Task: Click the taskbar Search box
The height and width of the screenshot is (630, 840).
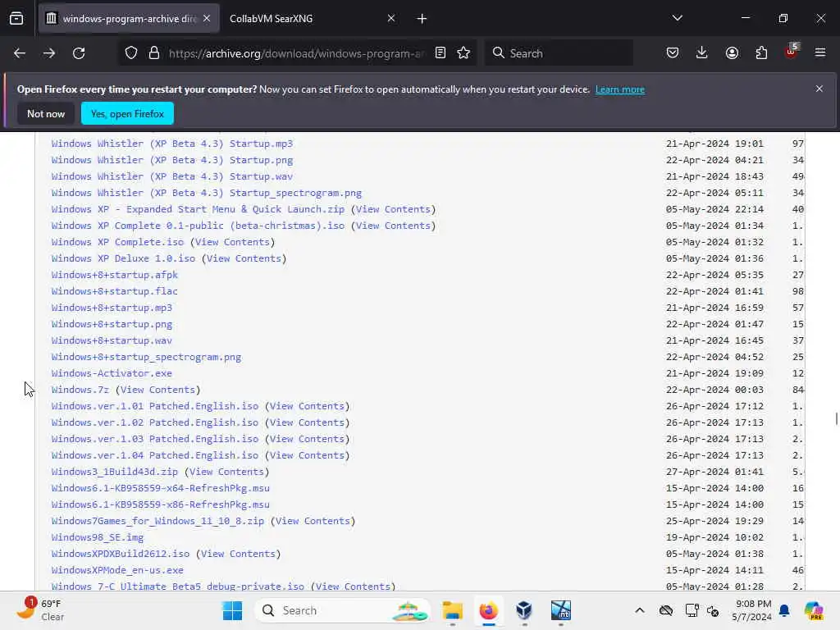Action: pyautogui.click(x=343, y=610)
